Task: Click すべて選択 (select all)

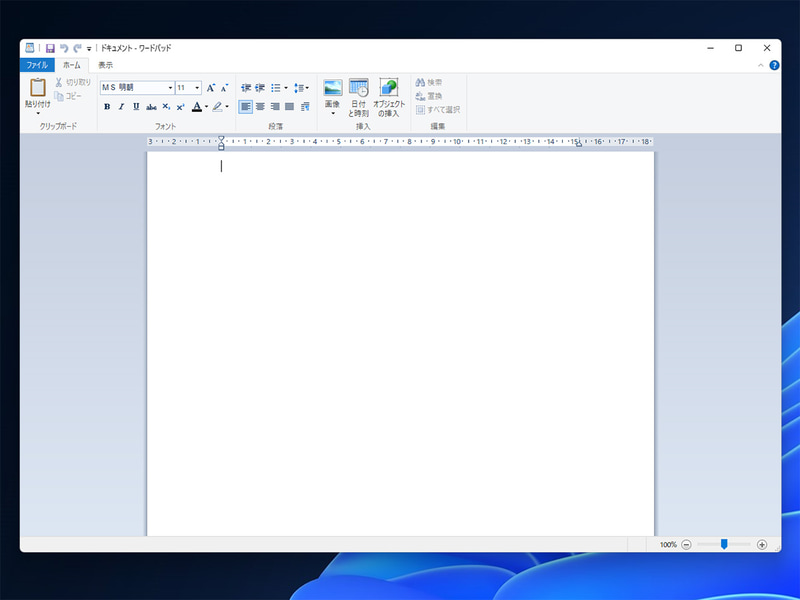Action: pyautogui.click(x=438, y=110)
